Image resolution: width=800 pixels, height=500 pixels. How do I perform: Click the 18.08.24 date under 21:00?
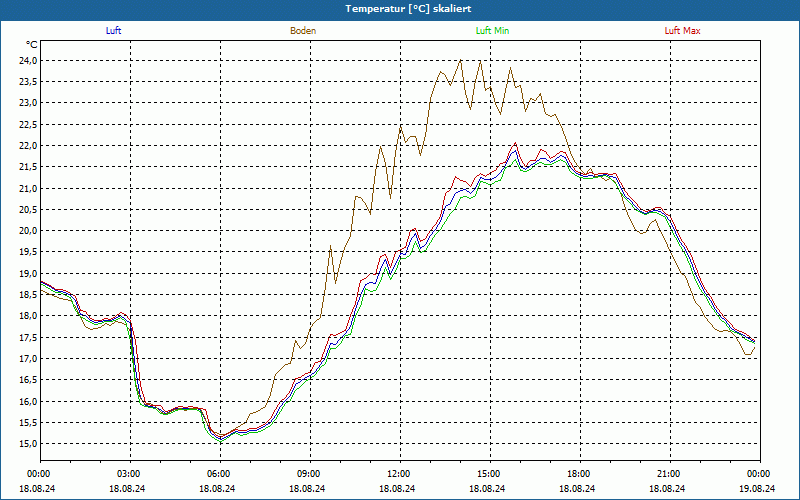click(x=667, y=488)
